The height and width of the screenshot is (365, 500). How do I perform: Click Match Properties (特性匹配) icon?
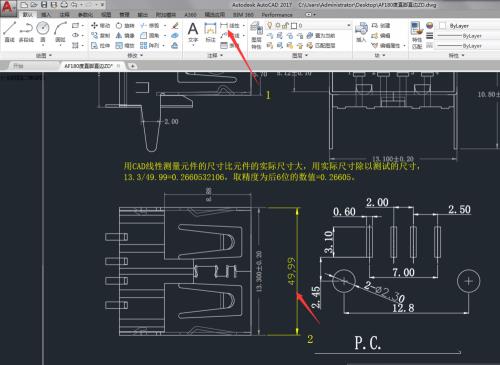pos(417,35)
